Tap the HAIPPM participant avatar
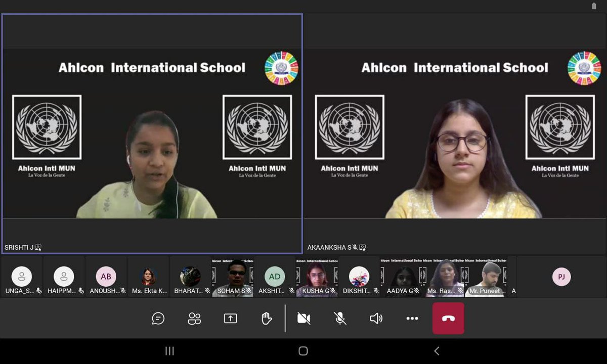 pyautogui.click(x=64, y=277)
